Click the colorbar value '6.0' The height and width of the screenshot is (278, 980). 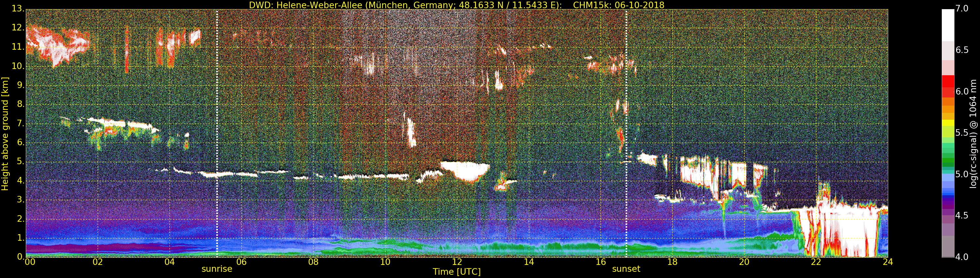962,91
